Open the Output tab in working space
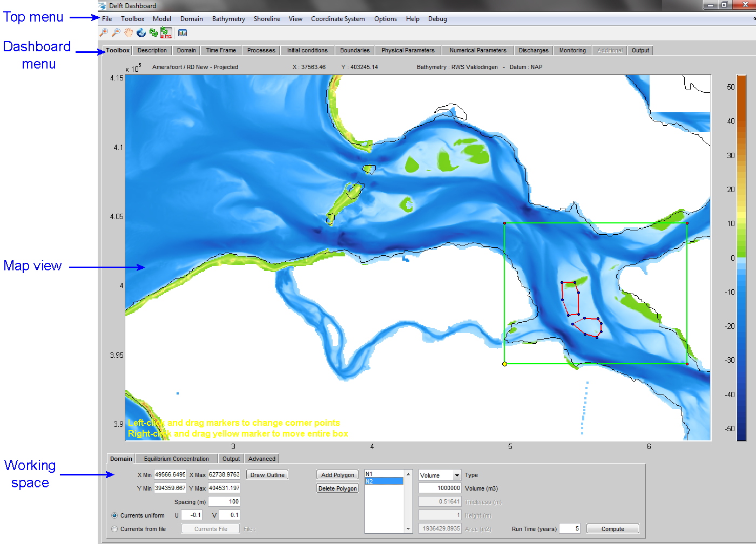 [x=231, y=459]
